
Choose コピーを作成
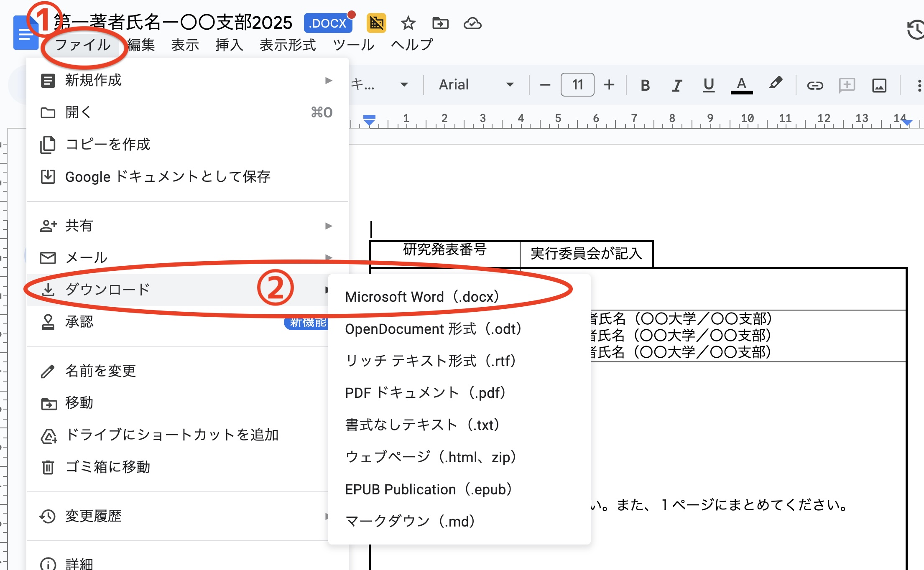[x=188, y=145]
